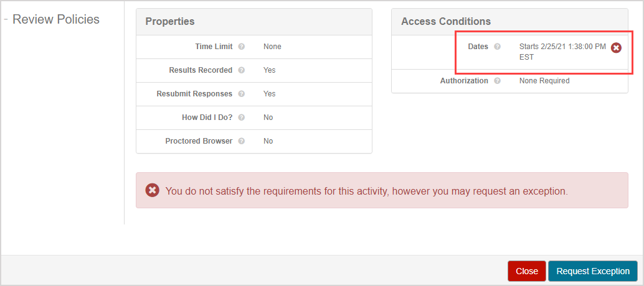The width and height of the screenshot is (644, 286).
Task: Click the error icon in the red alert banner
Action: (152, 190)
